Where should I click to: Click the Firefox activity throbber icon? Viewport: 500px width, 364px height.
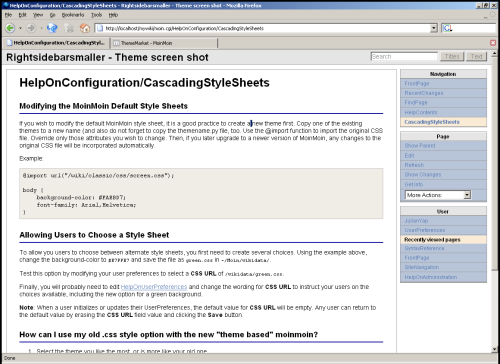[492, 14]
